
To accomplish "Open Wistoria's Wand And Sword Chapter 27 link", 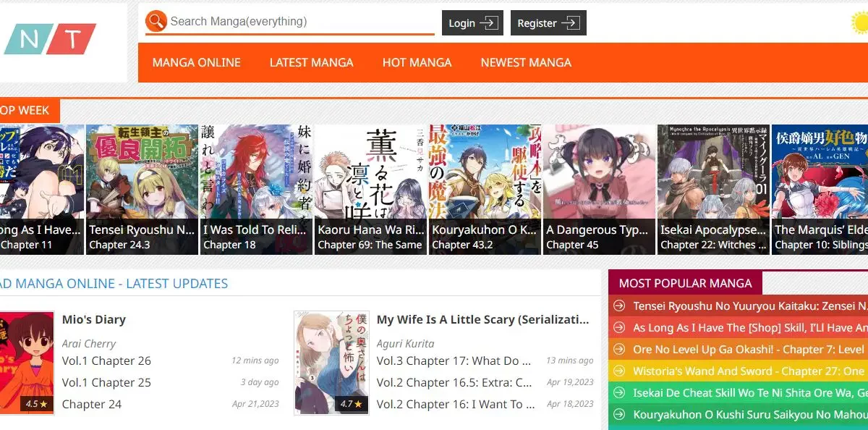I will (x=750, y=371).
